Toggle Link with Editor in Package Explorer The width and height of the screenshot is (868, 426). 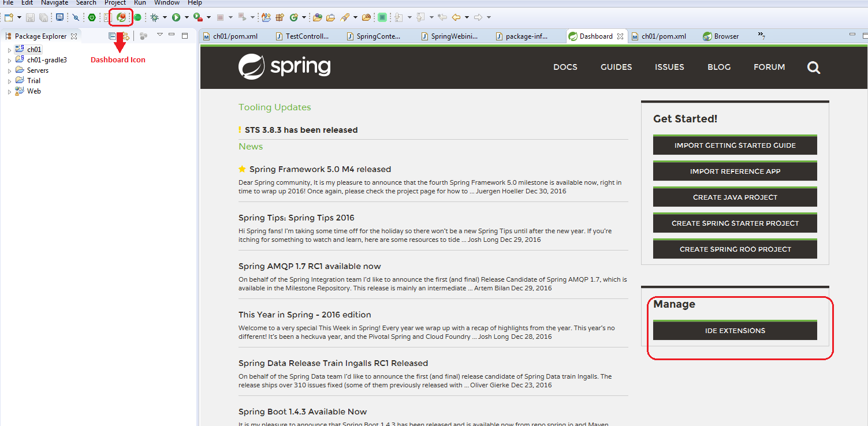(125, 36)
